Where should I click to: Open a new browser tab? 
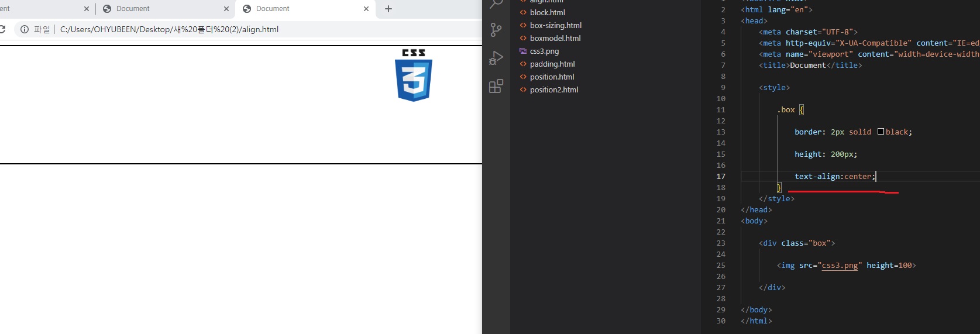(x=388, y=9)
